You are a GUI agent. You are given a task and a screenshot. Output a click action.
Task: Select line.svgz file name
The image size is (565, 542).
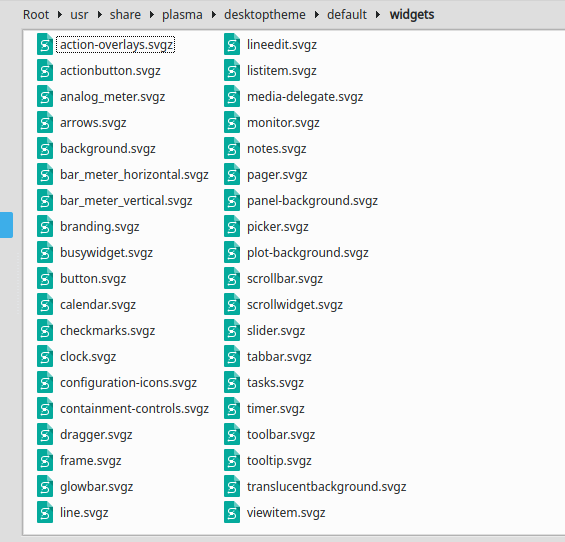84,512
